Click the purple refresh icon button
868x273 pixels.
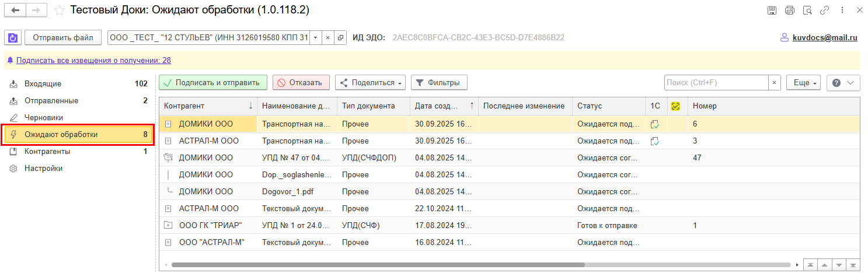pyautogui.click(x=12, y=38)
